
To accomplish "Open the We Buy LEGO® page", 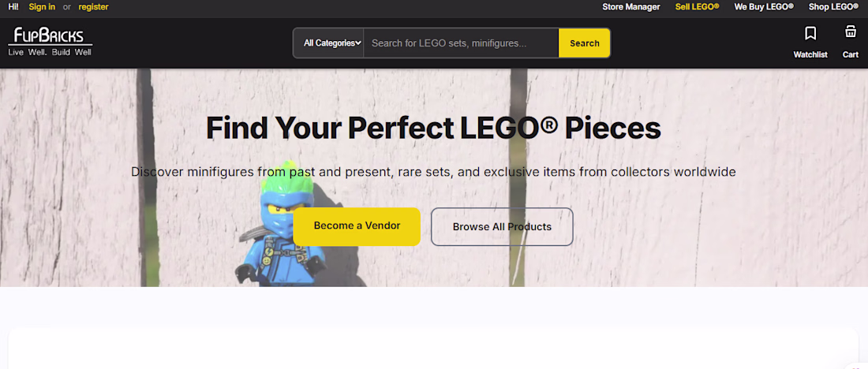I will (764, 7).
